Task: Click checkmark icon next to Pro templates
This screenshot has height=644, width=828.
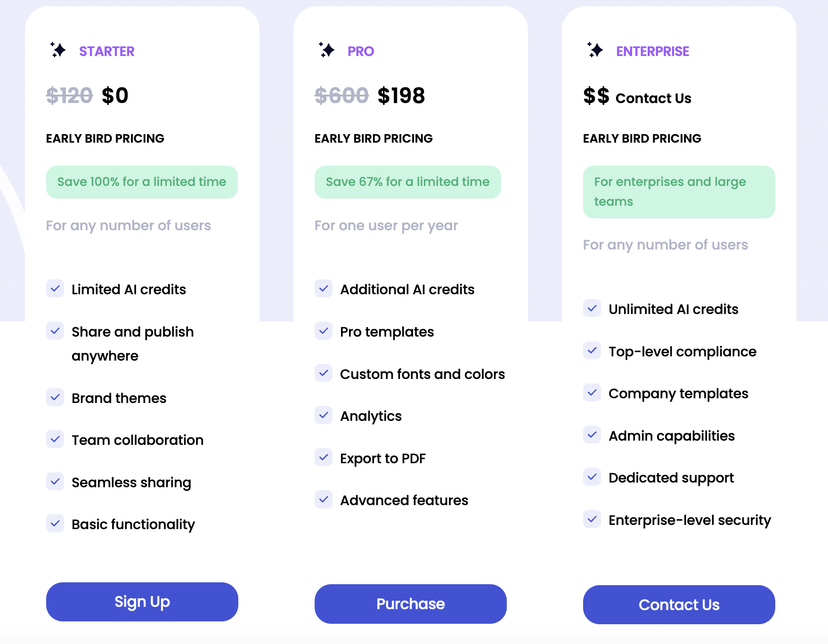Action: (324, 331)
